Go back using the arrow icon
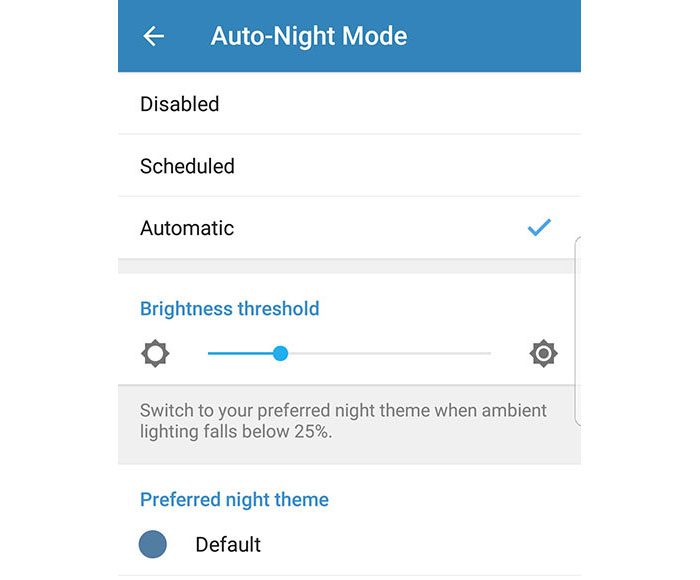 point(153,37)
